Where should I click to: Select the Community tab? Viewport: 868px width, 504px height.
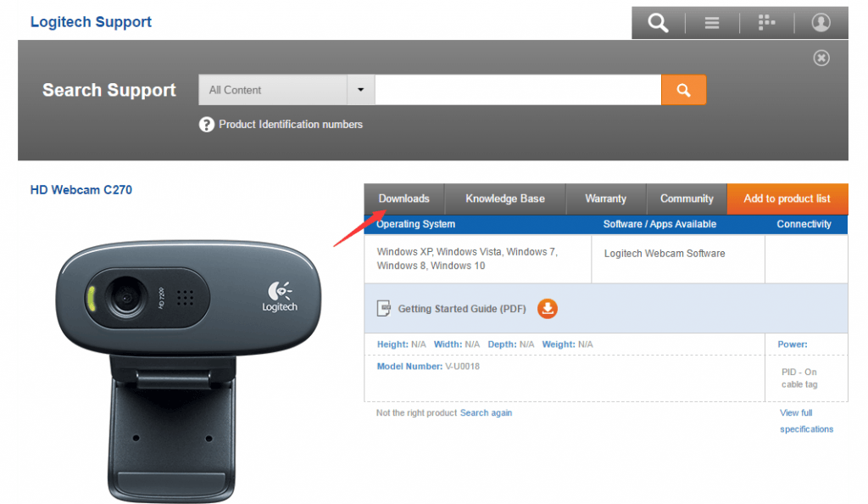tap(687, 199)
